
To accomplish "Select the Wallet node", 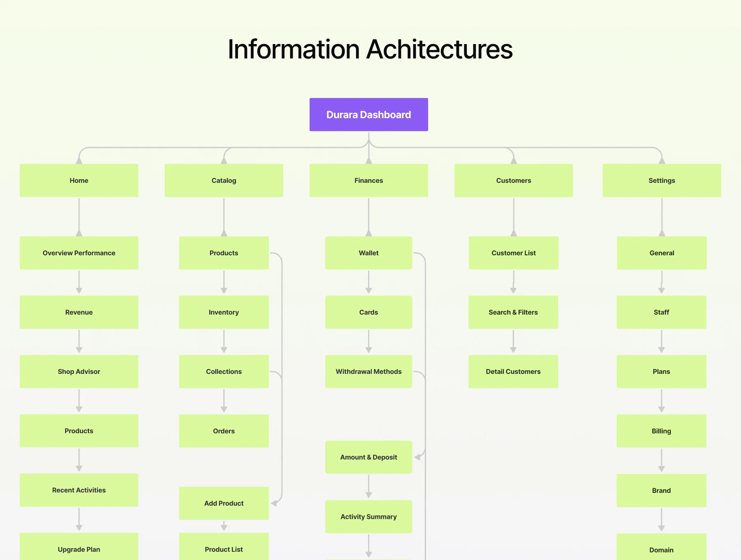I will coord(368,253).
